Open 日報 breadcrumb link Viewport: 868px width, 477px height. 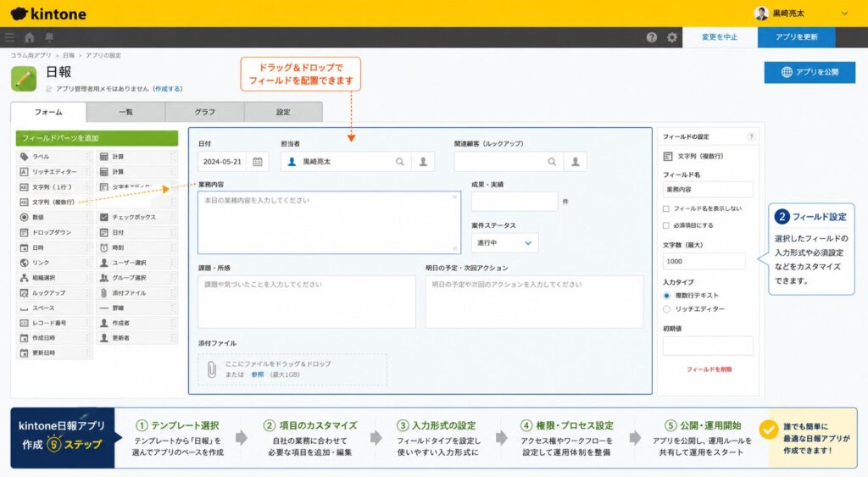tap(69, 55)
